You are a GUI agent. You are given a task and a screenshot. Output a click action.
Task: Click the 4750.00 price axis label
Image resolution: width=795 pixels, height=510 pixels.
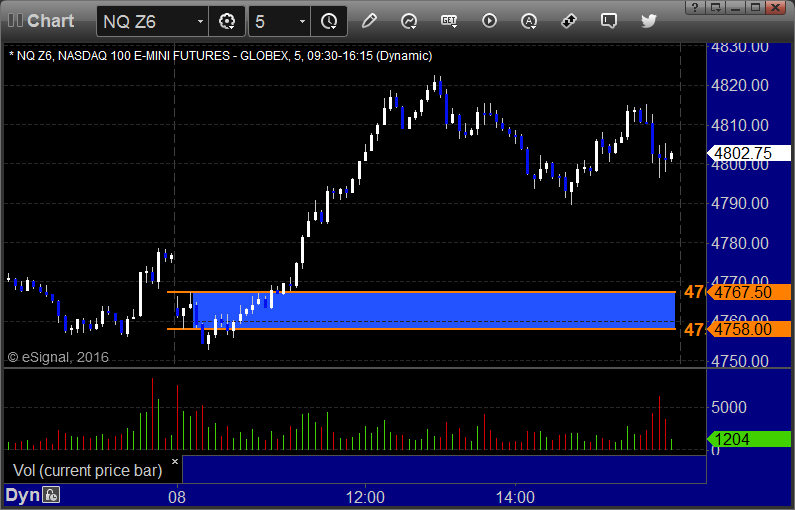(x=740, y=361)
